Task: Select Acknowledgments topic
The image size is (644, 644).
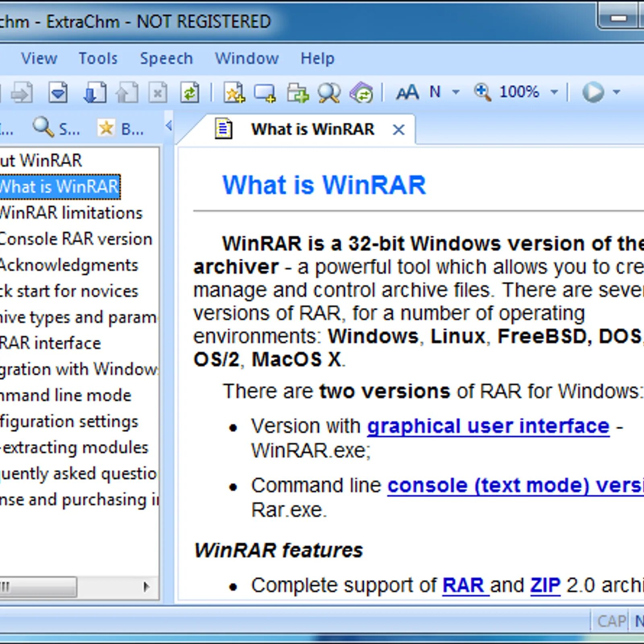Action: coord(69,265)
